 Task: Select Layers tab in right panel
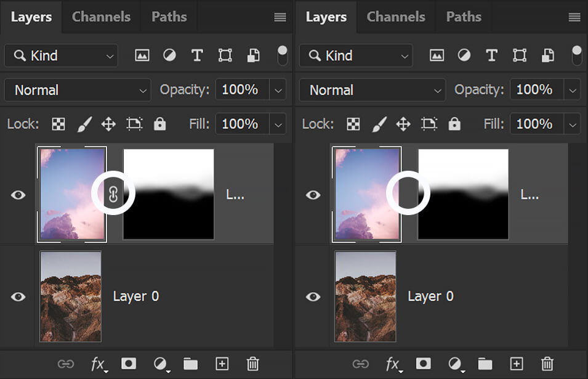(326, 17)
